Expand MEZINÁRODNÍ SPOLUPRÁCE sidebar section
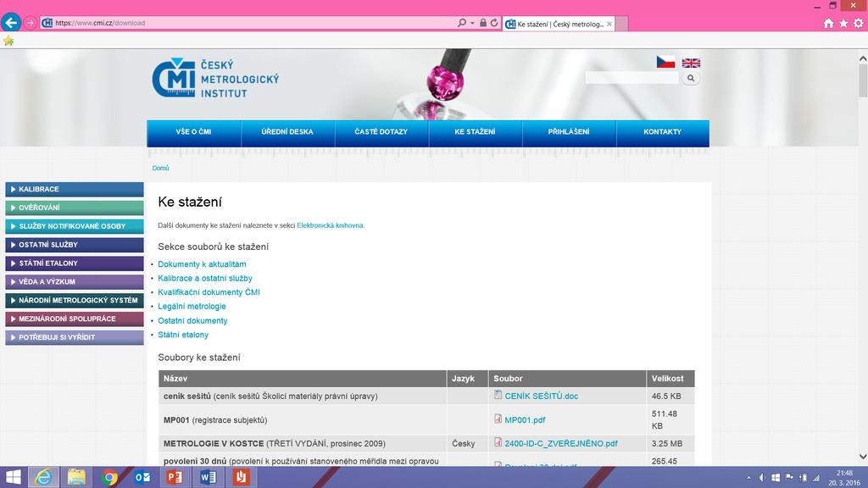 75,319
